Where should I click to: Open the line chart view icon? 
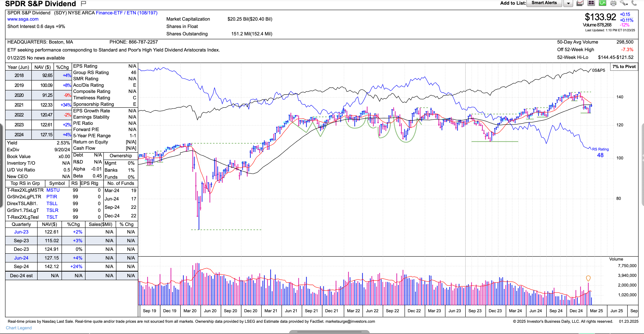pyautogui.click(x=580, y=3)
